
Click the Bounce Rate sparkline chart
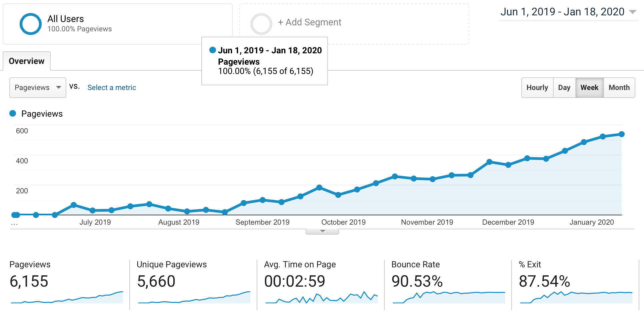(x=449, y=297)
